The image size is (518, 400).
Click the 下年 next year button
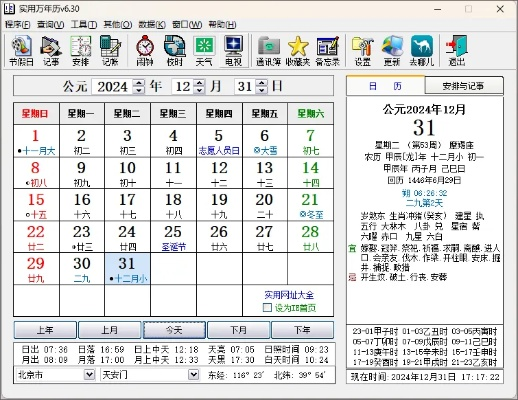302,330
